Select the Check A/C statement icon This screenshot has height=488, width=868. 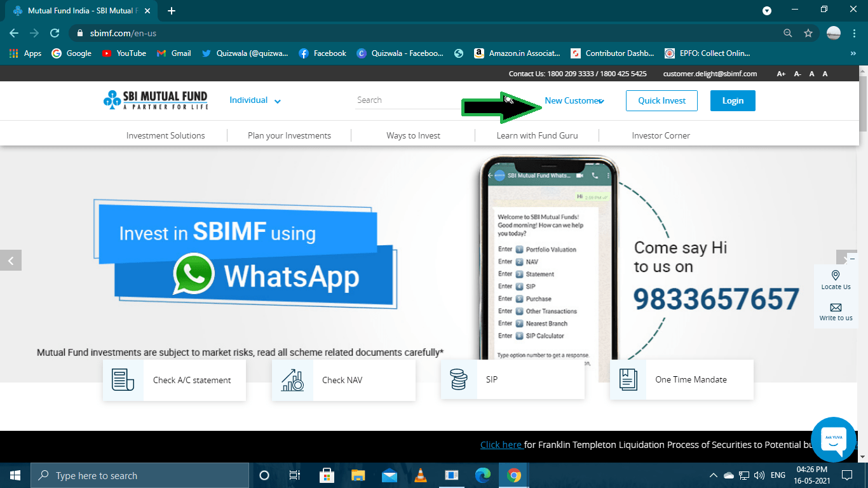click(123, 379)
